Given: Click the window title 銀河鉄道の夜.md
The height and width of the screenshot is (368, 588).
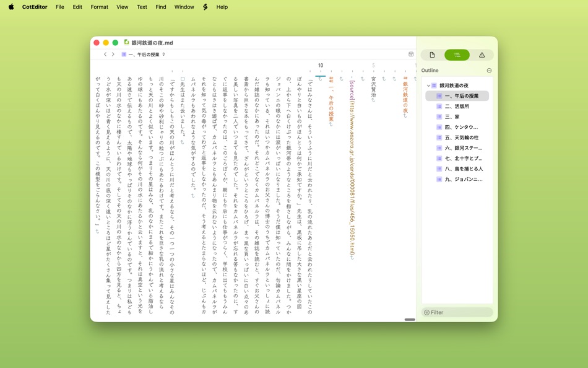Looking at the screenshot, I should pyautogui.click(x=152, y=43).
